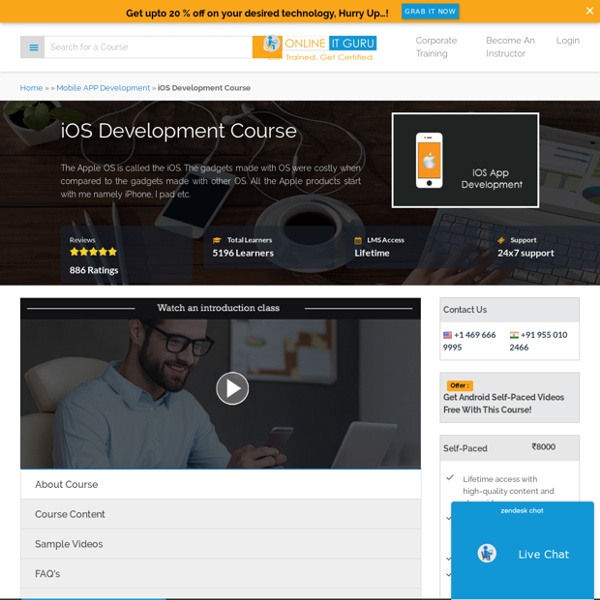Click the 24x7 support text

point(525,253)
